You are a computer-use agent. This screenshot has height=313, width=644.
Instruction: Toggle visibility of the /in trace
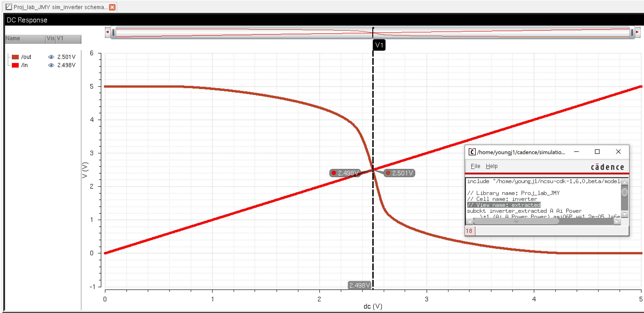(51, 65)
